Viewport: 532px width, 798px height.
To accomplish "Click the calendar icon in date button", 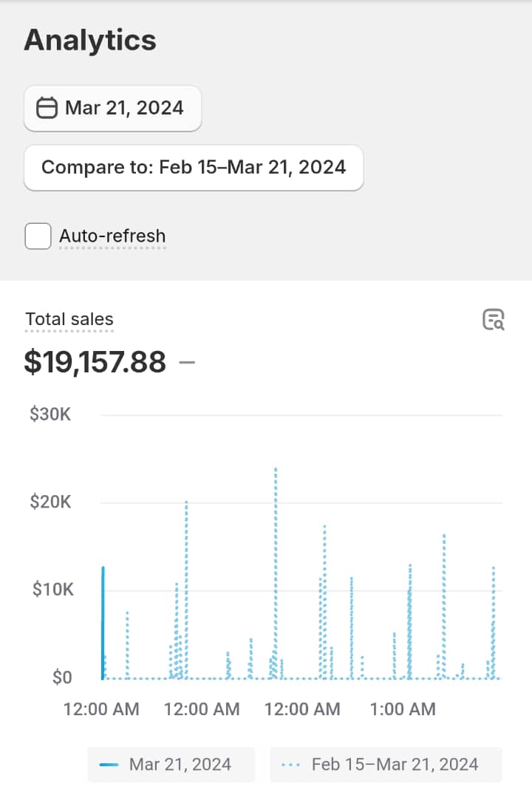I will (x=47, y=108).
